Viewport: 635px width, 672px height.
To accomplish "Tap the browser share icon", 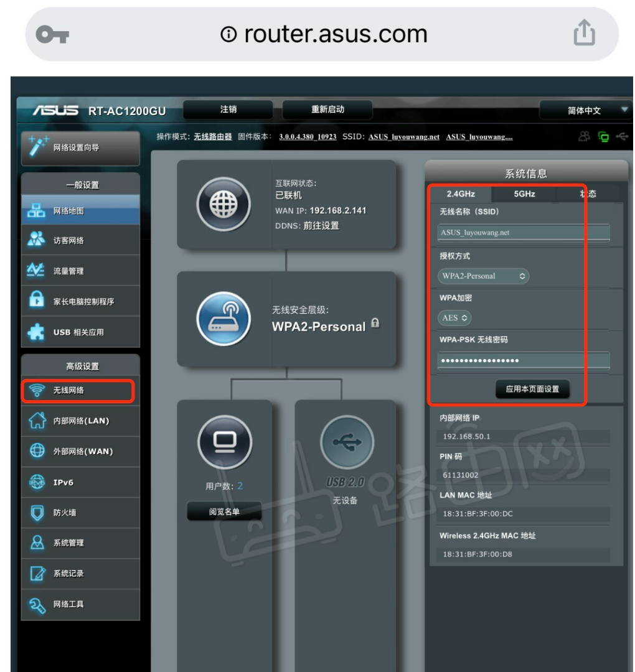I will (x=585, y=32).
